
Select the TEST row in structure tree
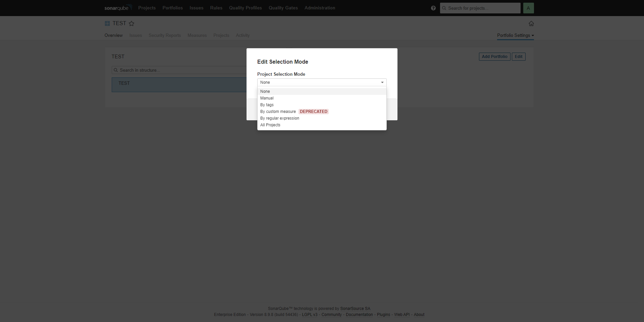click(179, 85)
